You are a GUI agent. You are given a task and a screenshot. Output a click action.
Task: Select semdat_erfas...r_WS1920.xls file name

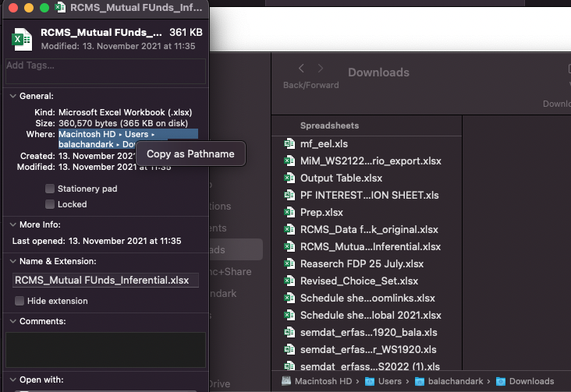[x=368, y=349]
